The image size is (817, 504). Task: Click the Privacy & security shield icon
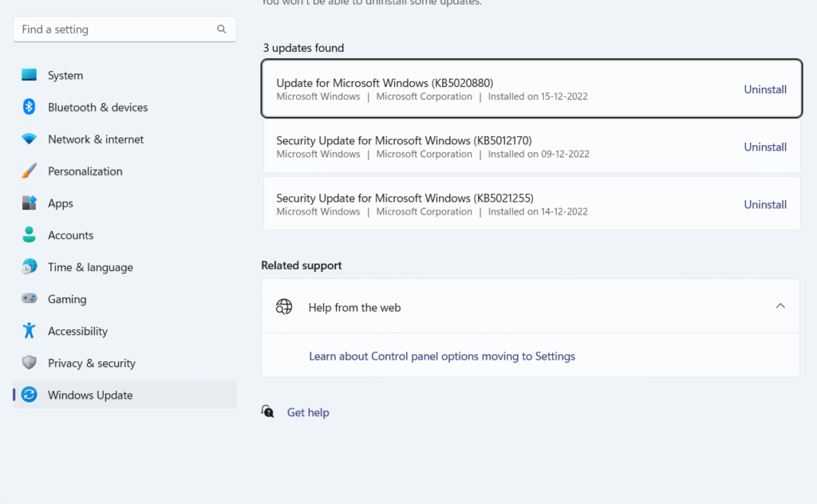(30, 362)
